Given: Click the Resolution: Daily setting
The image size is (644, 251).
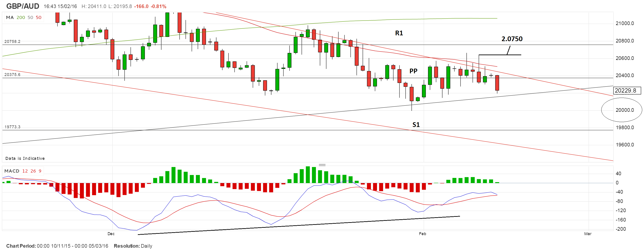Looking at the screenshot, I should point(133,246).
